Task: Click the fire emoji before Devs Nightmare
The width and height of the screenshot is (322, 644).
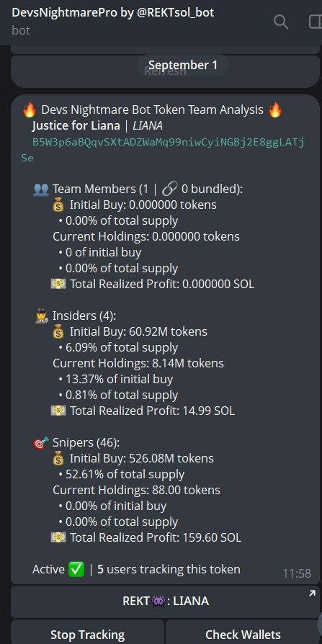Action: [x=30, y=110]
